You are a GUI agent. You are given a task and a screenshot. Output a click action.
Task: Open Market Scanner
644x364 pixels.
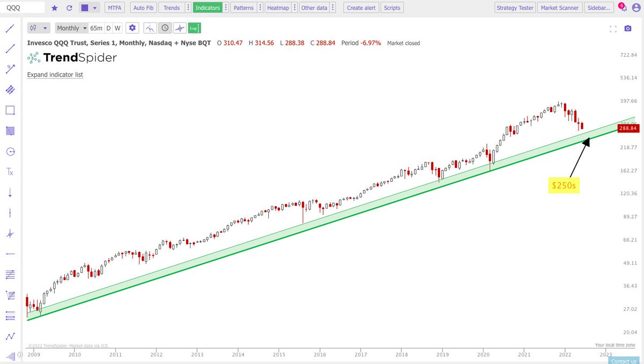pyautogui.click(x=559, y=8)
